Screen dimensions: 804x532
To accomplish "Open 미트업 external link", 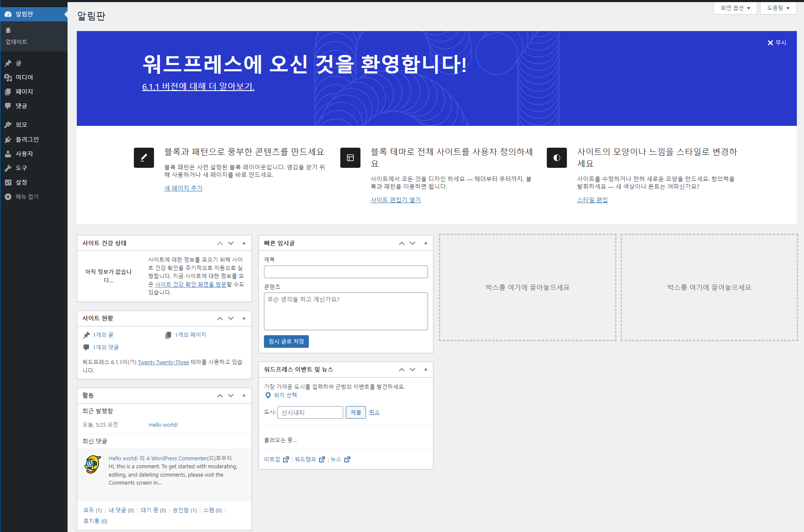I will tap(276, 459).
